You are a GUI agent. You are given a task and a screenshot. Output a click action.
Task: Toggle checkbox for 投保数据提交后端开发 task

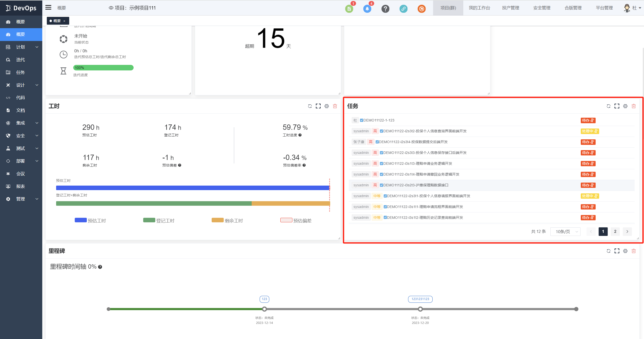point(377,142)
